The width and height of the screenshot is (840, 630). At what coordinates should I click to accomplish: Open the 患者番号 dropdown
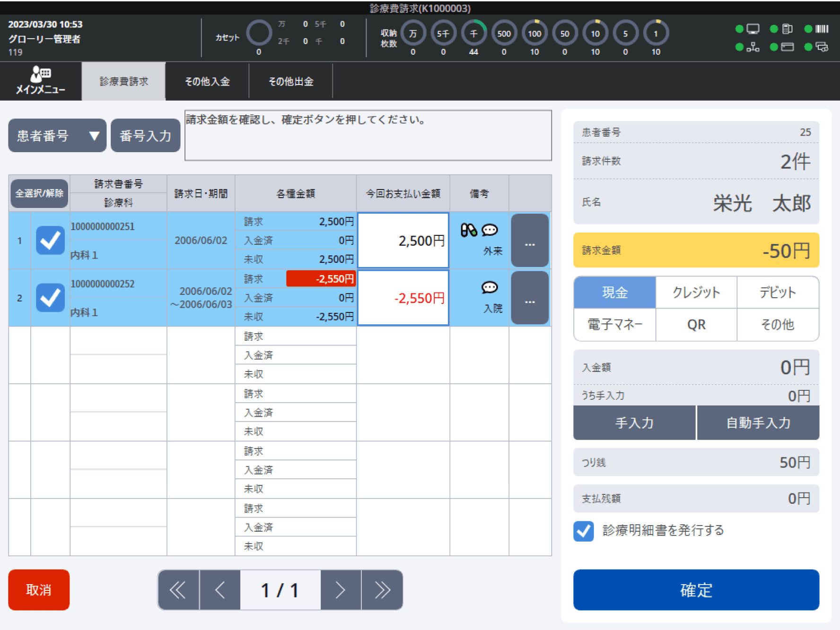click(57, 136)
